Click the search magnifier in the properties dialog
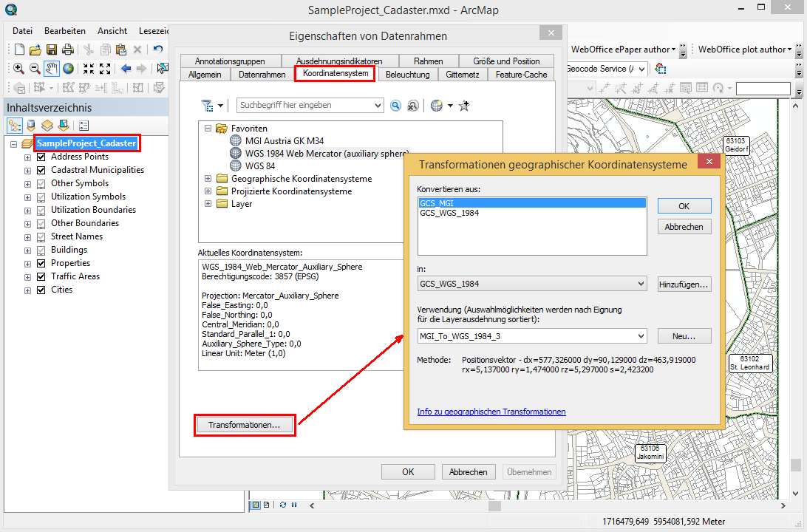The image size is (807, 532). coord(396,105)
